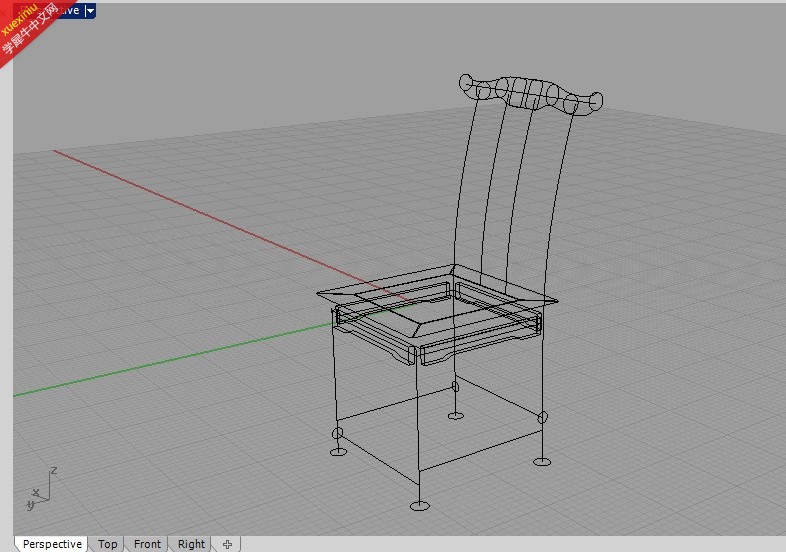The image size is (786, 552).
Task: Open the Front viewport tab
Action: (147, 544)
